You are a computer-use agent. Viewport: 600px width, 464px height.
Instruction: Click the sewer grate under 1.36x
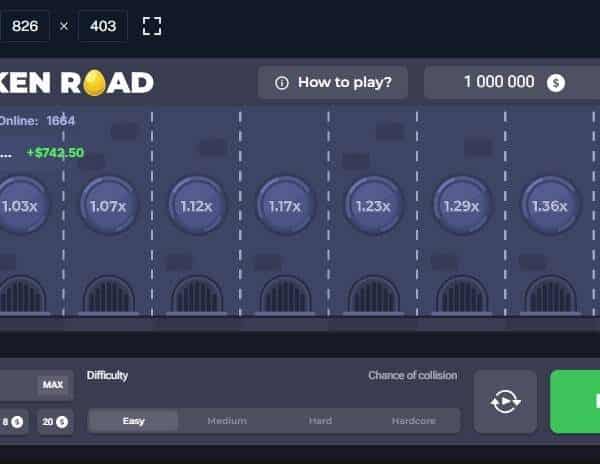[550, 294]
